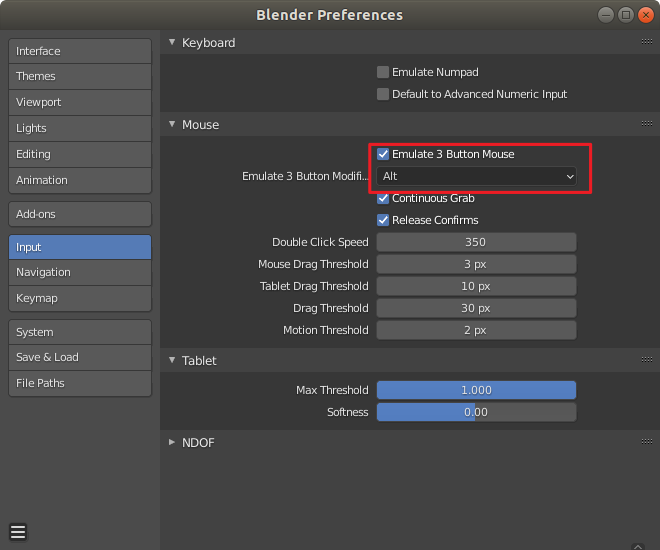Collapse the Keyboard panel

coord(172,42)
